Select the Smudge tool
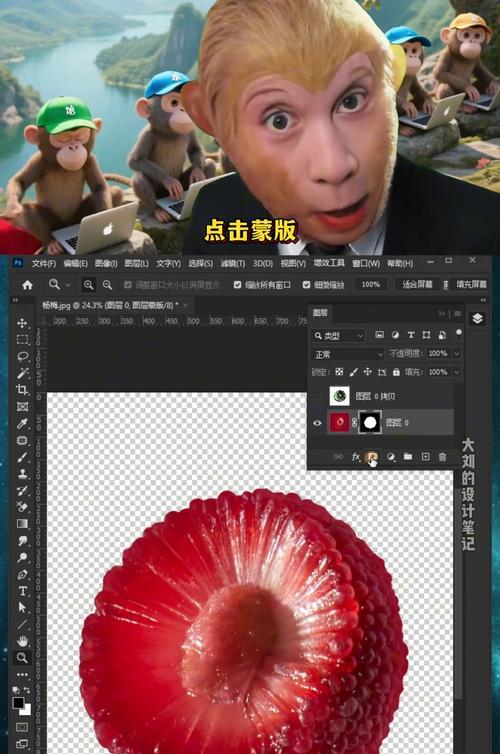500x754 pixels. click(22, 540)
